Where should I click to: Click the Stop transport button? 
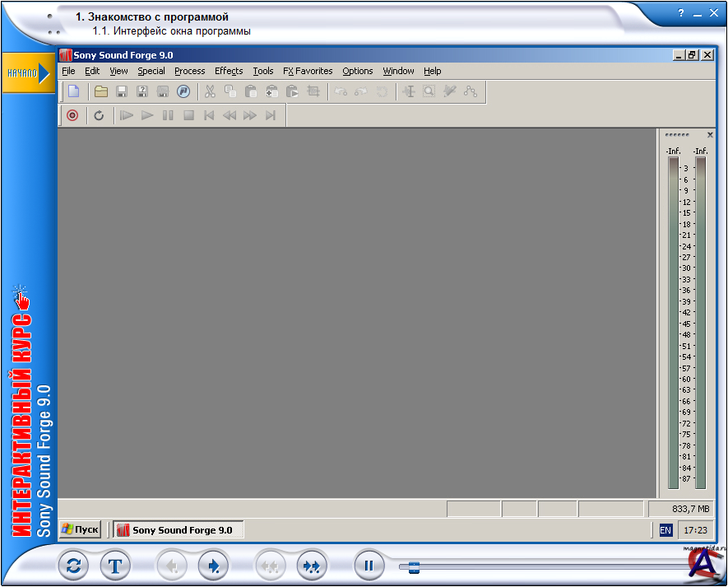188,115
